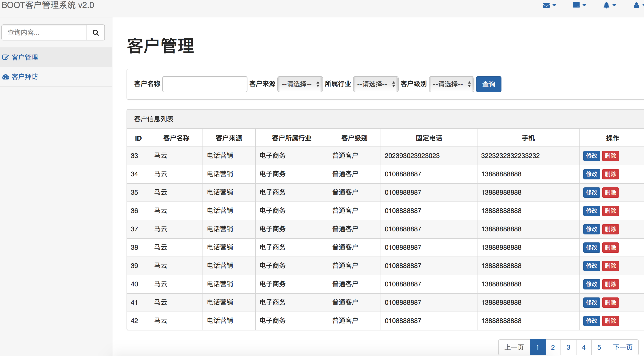Open the envelope messages dropdown

549,5
